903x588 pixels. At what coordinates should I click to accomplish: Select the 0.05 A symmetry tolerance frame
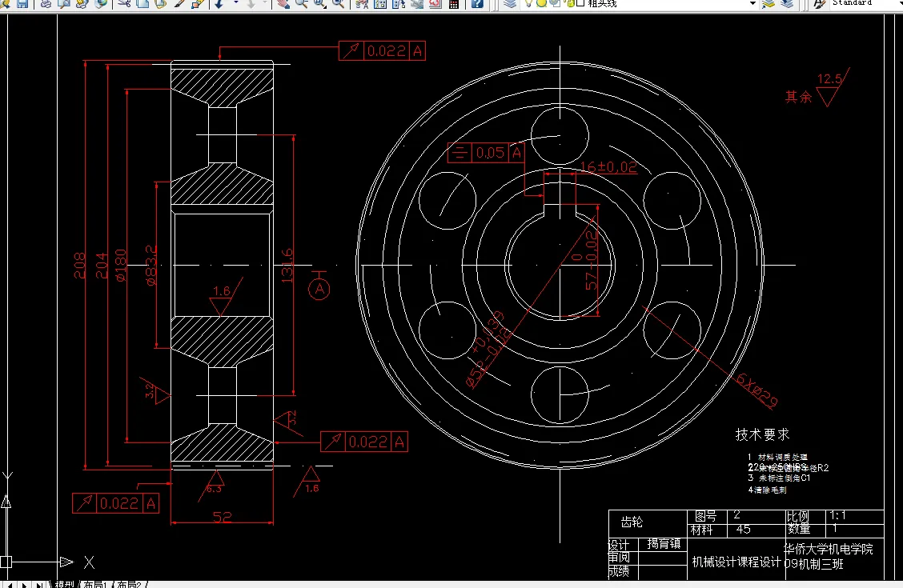pos(485,153)
